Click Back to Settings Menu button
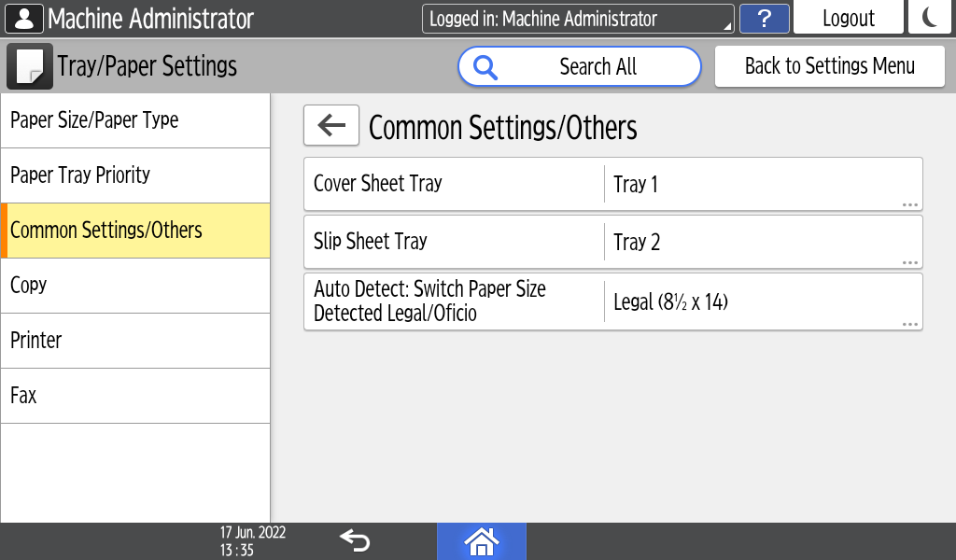Screen dimensions: 956x560 click(829, 66)
